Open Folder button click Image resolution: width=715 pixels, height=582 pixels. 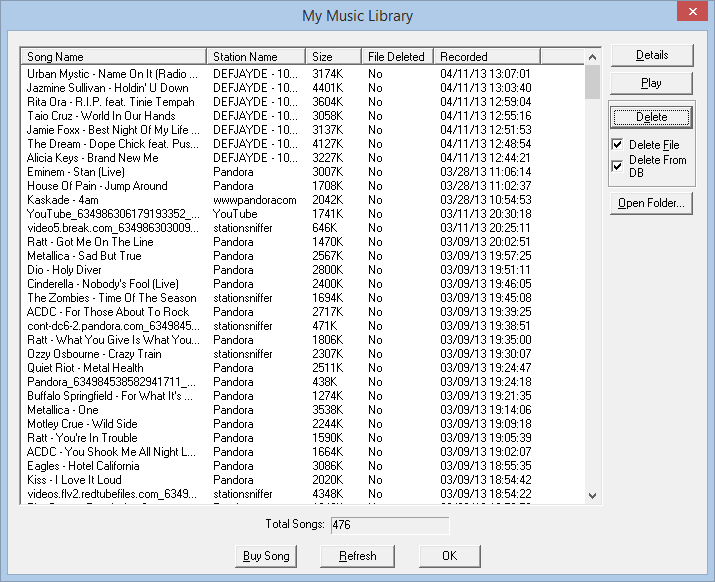click(x=651, y=203)
